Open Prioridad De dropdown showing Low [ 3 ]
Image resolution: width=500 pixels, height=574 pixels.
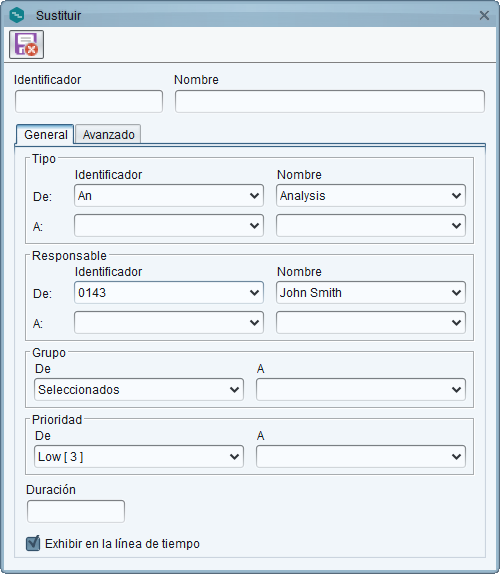(x=139, y=456)
